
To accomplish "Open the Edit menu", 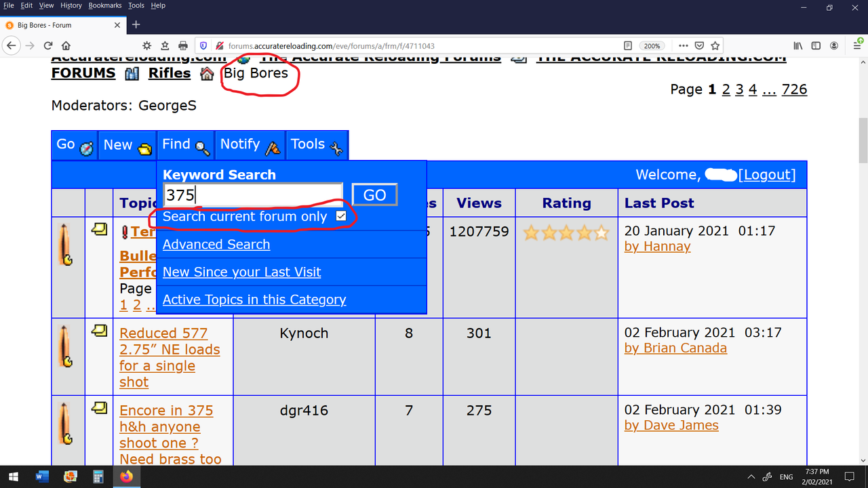I will point(26,5).
